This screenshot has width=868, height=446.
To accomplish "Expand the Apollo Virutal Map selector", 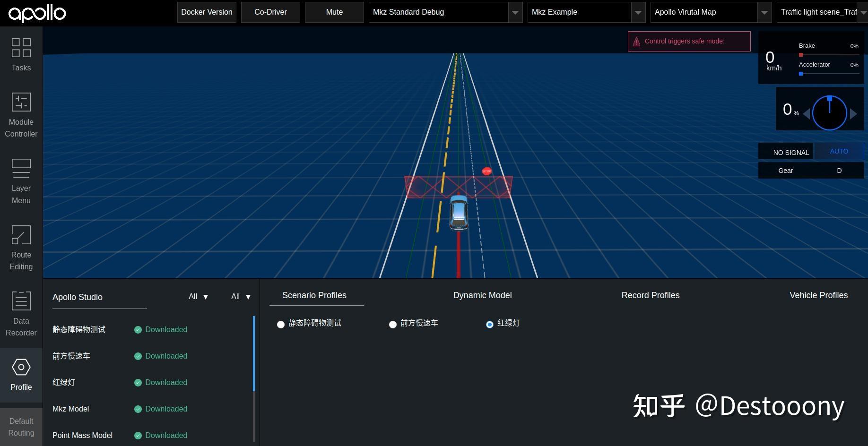I will 764,12.
